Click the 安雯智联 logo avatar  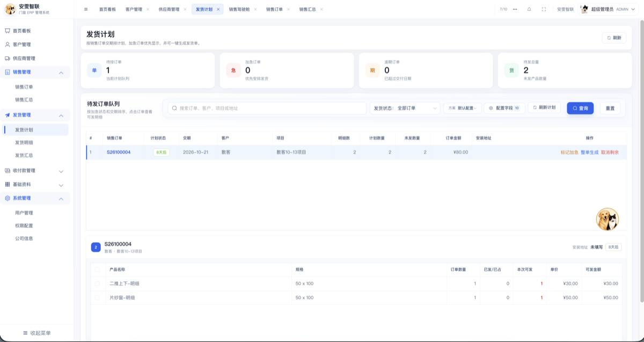(10, 9)
